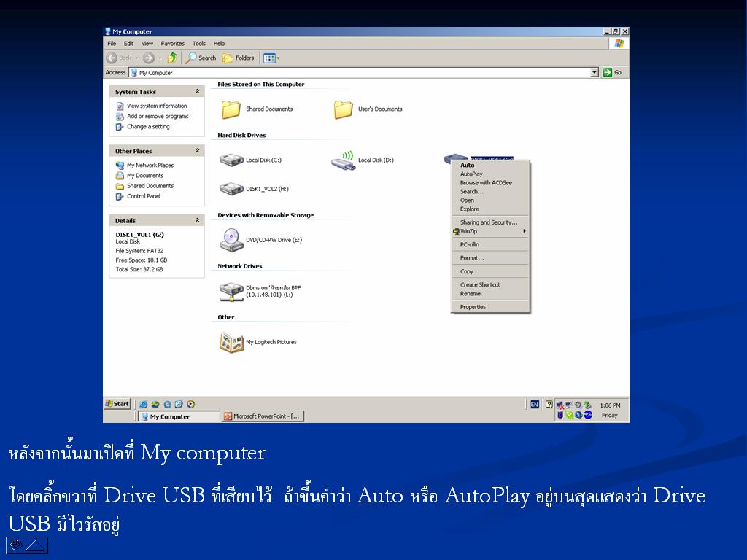Open the My Logitech Pictures icon
Viewport: 747px width, 560px height.
pos(231,342)
